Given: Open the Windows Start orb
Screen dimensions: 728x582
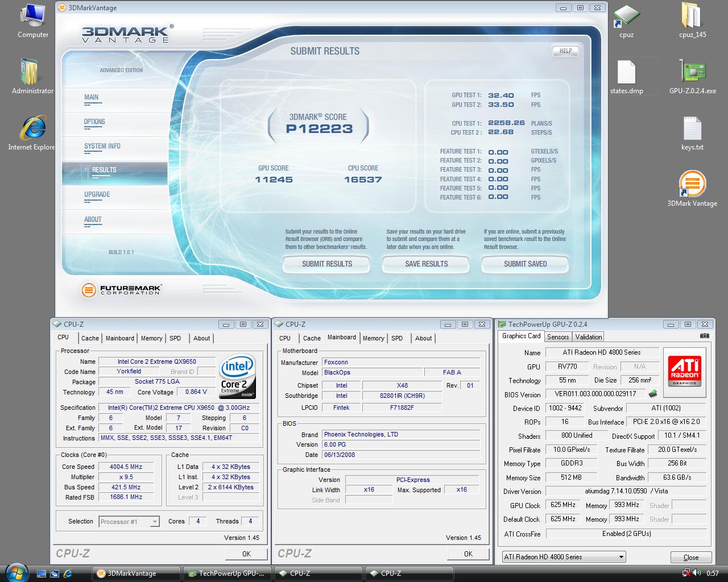Looking at the screenshot, I should 15,572.
